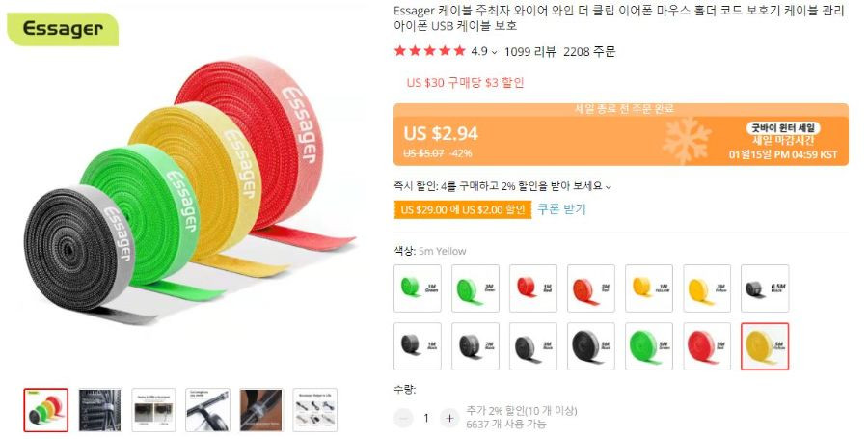Pick the 5M Red variant swatch
Screen dimensions: 868x439
[707, 346]
